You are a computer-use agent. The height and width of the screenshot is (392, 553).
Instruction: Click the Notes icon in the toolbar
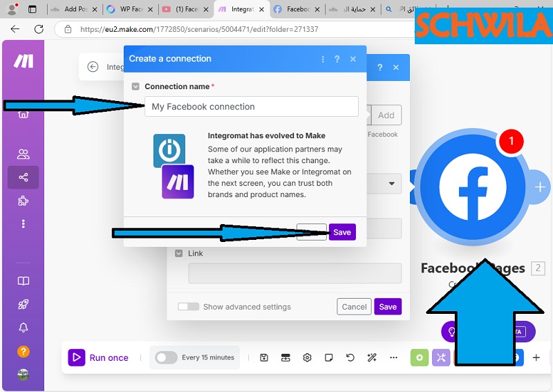tap(329, 357)
